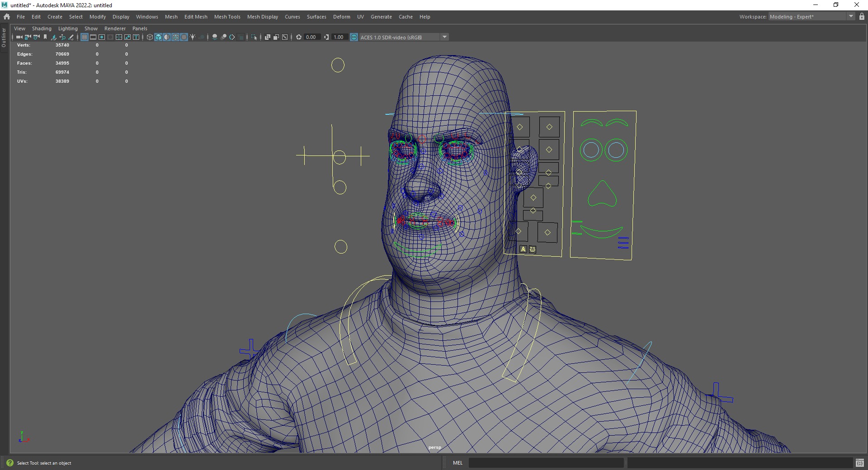
Task: Click the Use All Lights bulb icon
Action: (193, 37)
